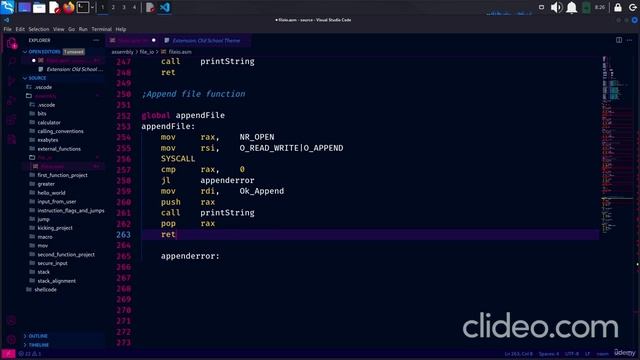Image resolution: width=640 pixels, height=360 pixels.
Task: Lock the screen with padlock icon
Action: (618, 7)
